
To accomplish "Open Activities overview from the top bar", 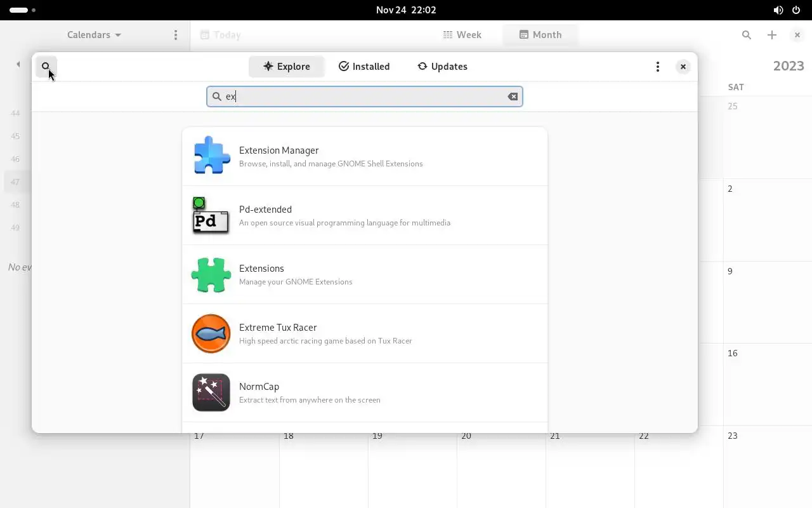I will click(x=22, y=10).
